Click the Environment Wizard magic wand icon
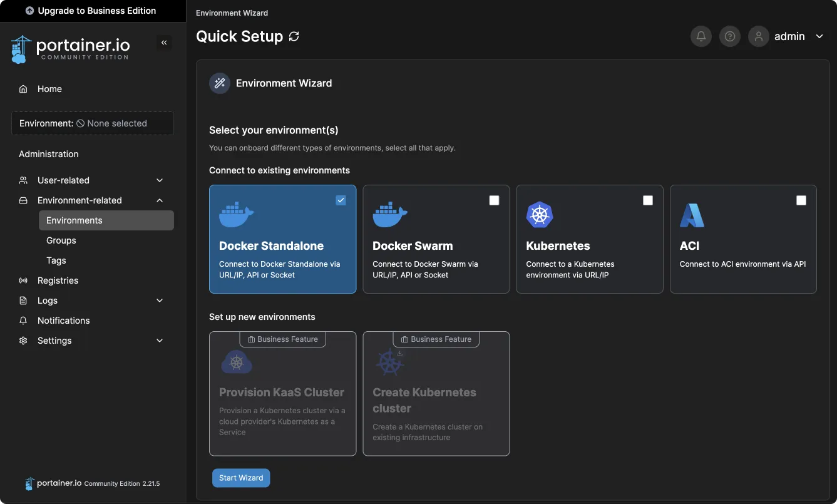The height and width of the screenshot is (504, 837). (220, 83)
